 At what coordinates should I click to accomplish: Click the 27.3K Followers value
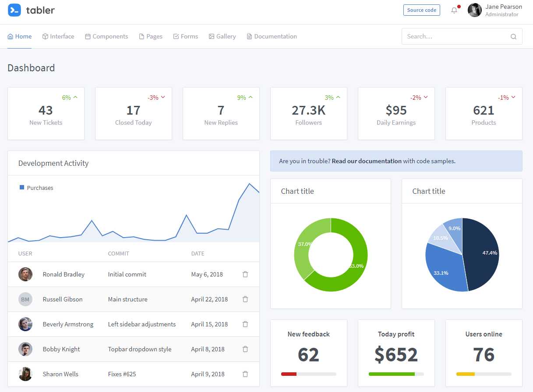(x=309, y=110)
